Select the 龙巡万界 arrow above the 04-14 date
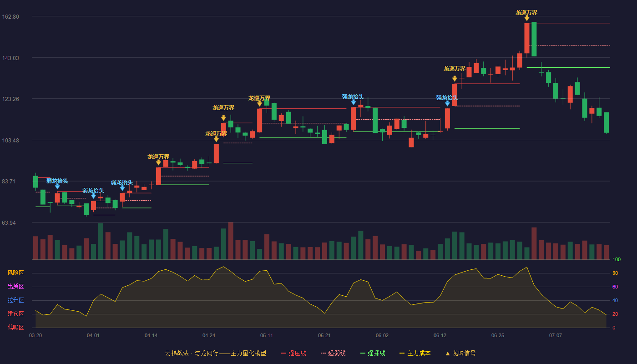637x364 pixels. click(158, 162)
